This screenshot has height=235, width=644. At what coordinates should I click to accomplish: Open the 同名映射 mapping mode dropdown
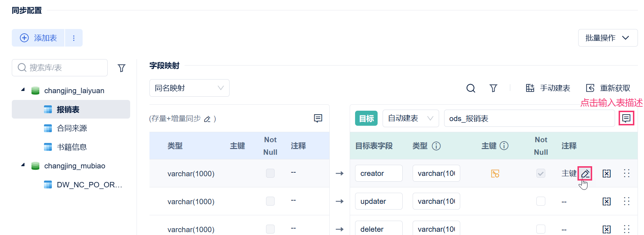click(x=189, y=88)
